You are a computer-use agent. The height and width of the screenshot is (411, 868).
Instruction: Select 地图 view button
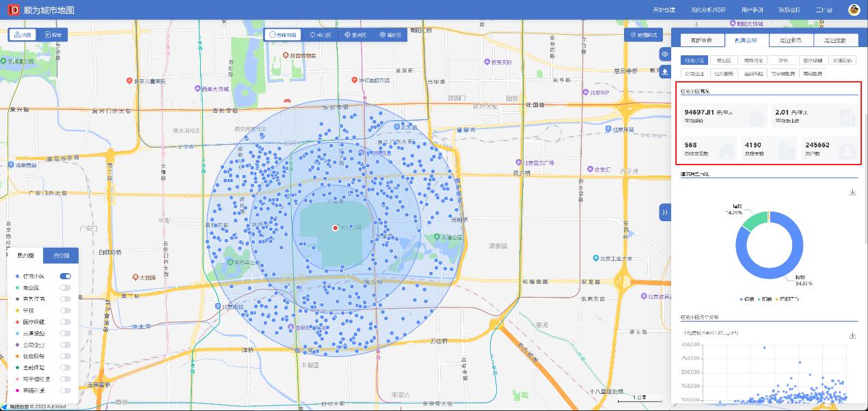pos(23,34)
